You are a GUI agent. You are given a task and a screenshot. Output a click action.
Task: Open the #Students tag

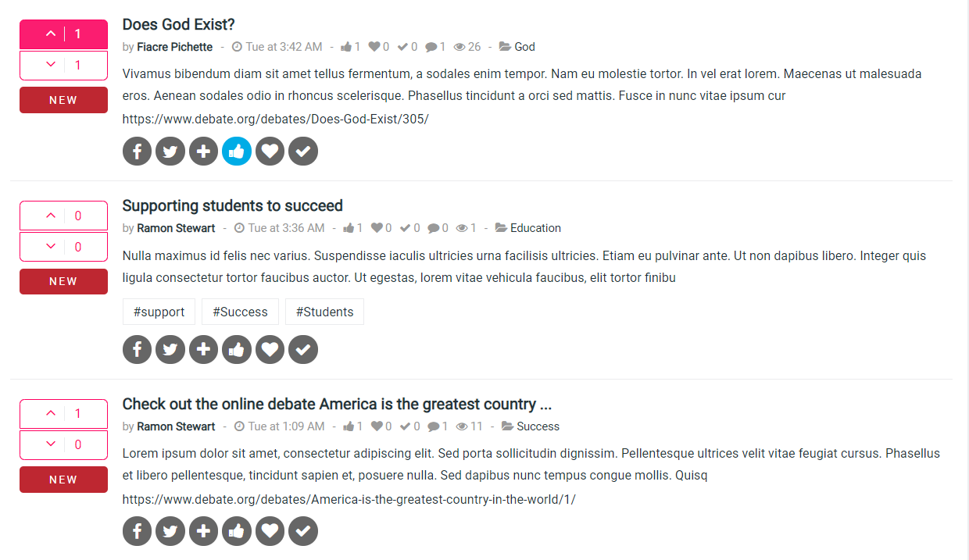coord(324,312)
